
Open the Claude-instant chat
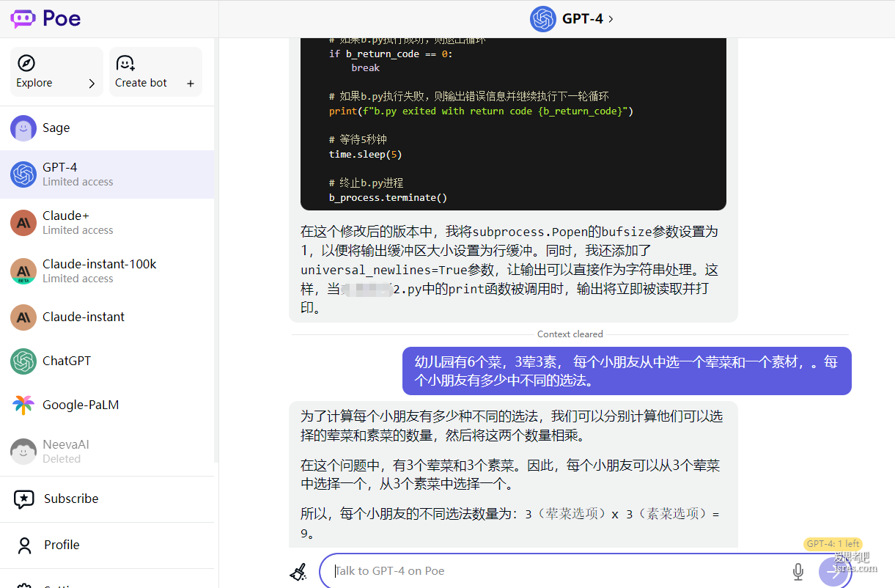(x=107, y=317)
